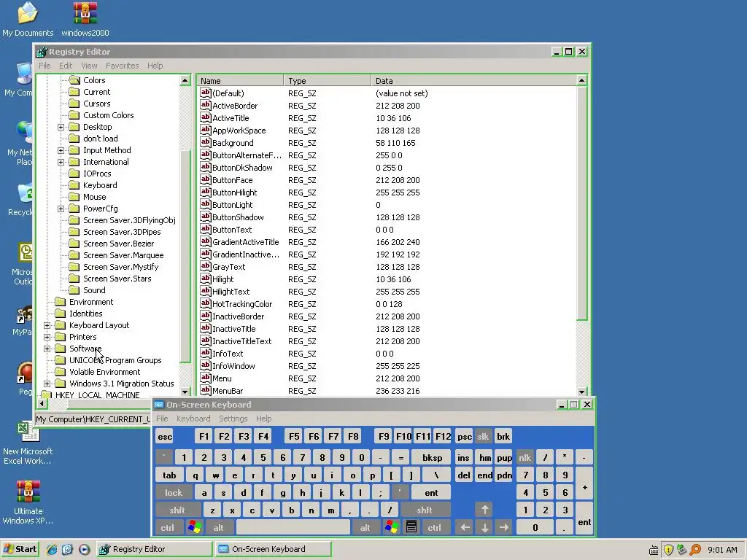Open the windows2000 archive desktop icon
Screen dimensions: 747x560
[x=85, y=13]
